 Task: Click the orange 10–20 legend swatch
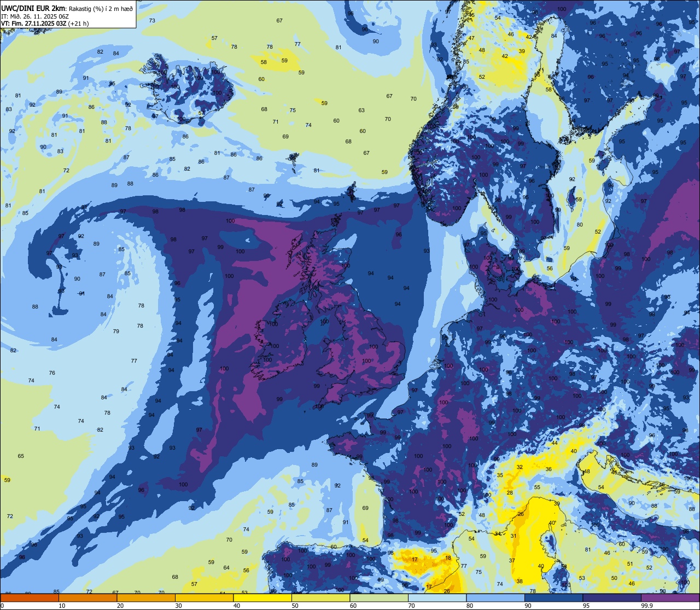(x=87, y=597)
